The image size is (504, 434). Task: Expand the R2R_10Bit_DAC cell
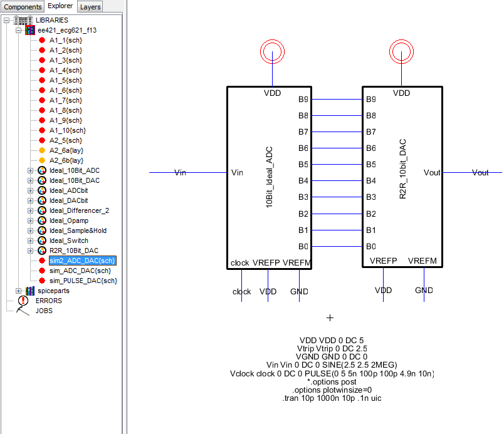pos(30,251)
